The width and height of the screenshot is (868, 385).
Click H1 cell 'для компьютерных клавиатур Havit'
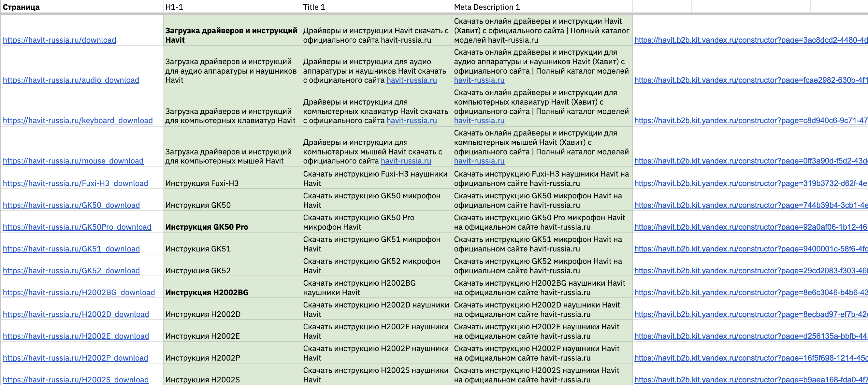point(232,107)
